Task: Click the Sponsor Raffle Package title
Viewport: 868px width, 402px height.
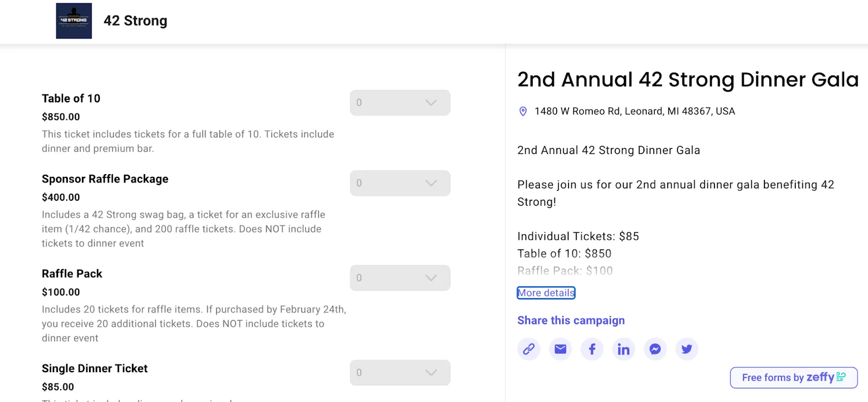Action: coord(105,179)
